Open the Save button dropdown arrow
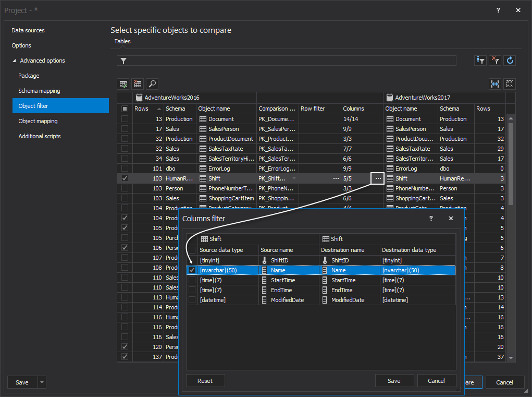The width and height of the screenshot is (532, 397). (x=42, y=382)
